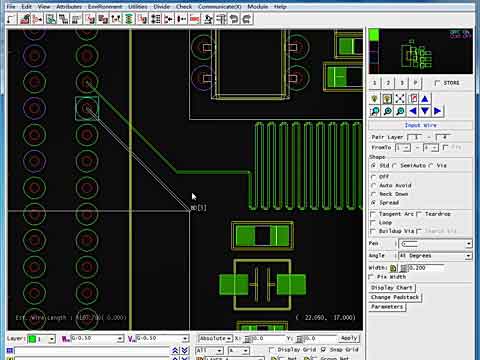This screenshot has height=360, width=480.
Task: Pan view left with the blue left arrow
Action: [x=413, y=111]
